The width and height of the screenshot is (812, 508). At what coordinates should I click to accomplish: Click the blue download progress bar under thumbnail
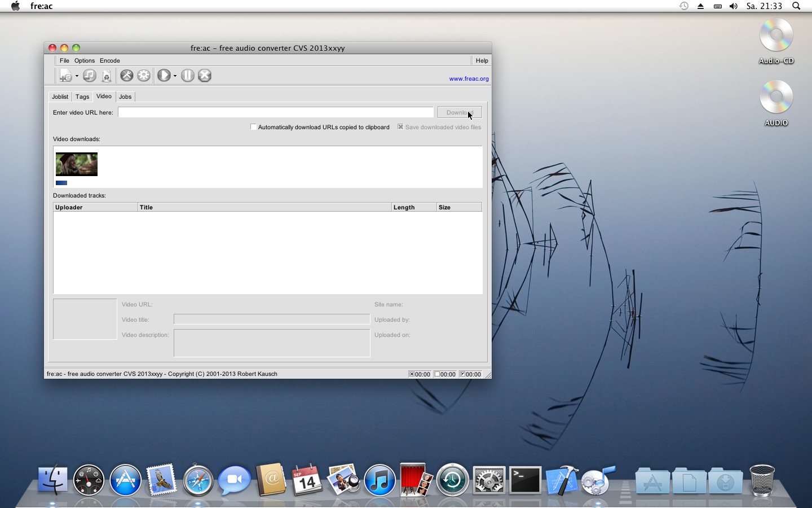click(61, 183)
